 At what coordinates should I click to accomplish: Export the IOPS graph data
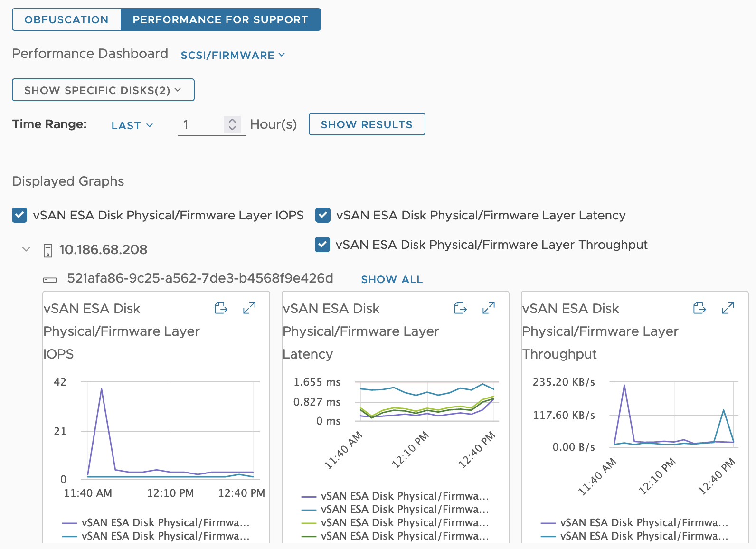coord(221,308)
